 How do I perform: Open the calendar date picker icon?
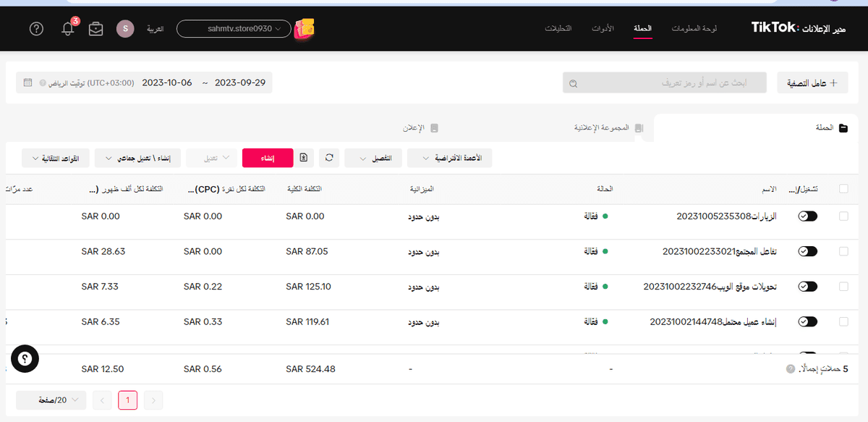[27, 83]
